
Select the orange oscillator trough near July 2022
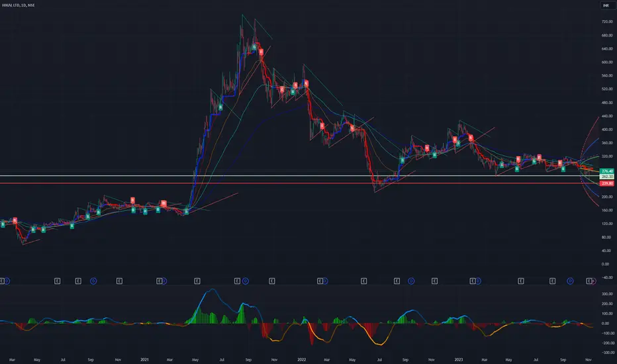pos(380,345)
